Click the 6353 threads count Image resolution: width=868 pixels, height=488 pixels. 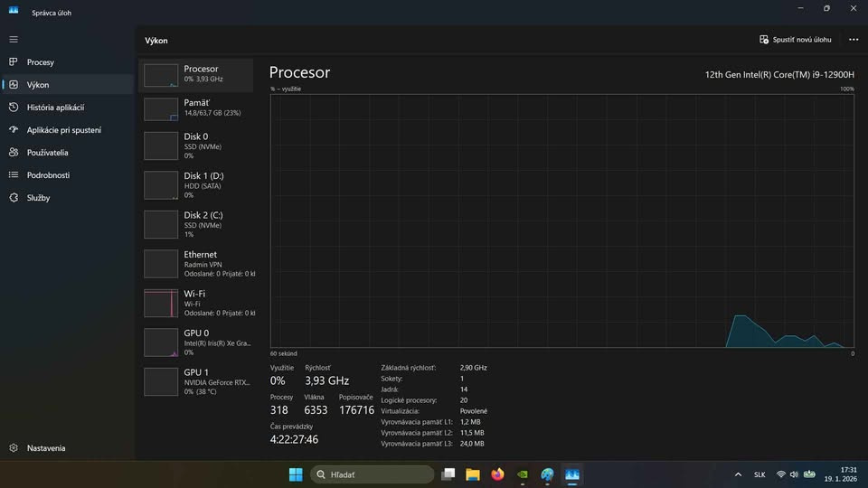[316, 410]
